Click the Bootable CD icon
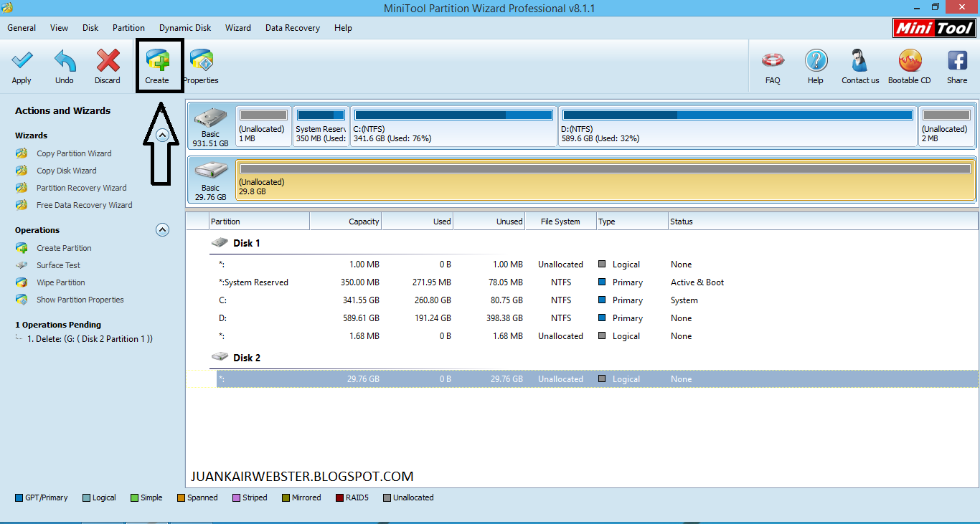 (x=910, y=60)
